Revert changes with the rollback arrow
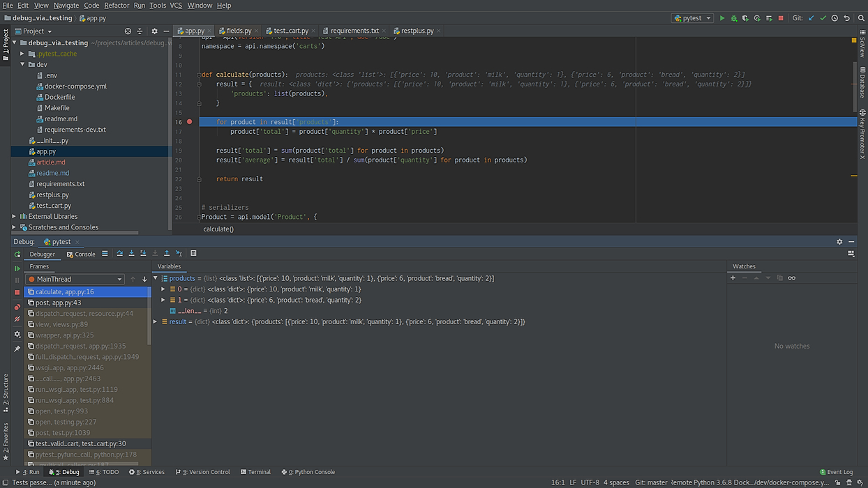The image size is (868, 488). 846,18
